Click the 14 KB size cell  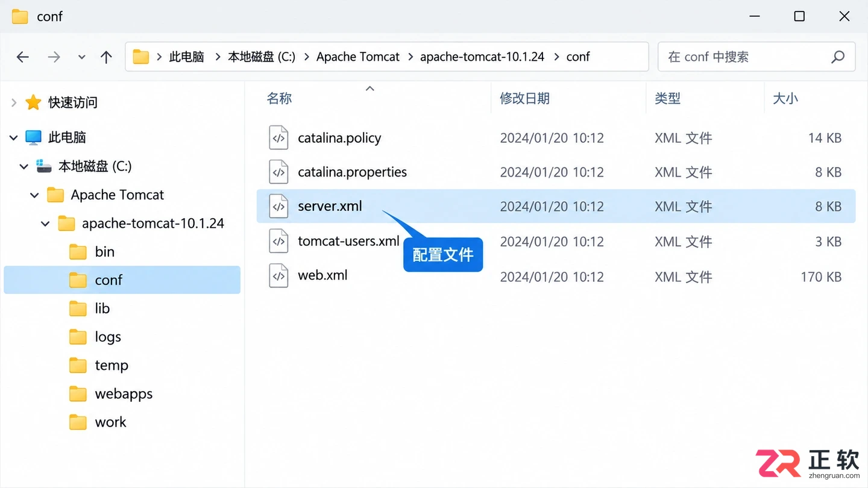(825, 138)
